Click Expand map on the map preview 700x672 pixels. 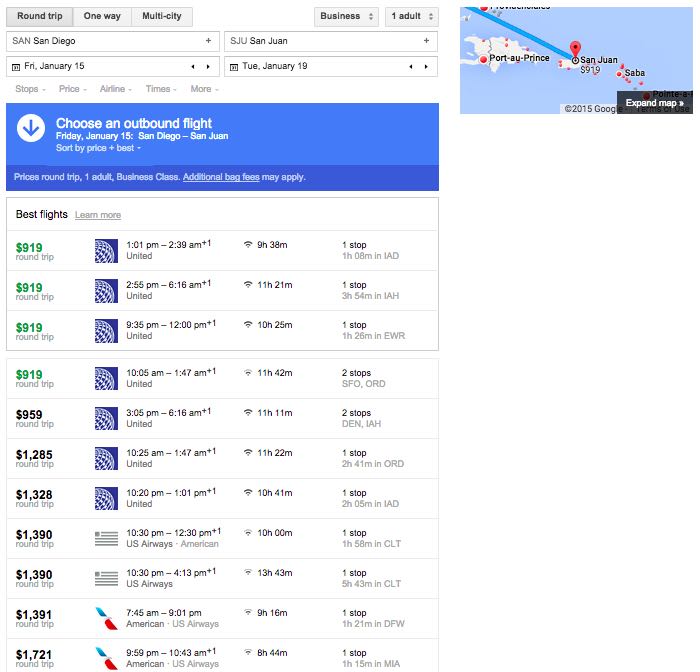tap(654, 103)
